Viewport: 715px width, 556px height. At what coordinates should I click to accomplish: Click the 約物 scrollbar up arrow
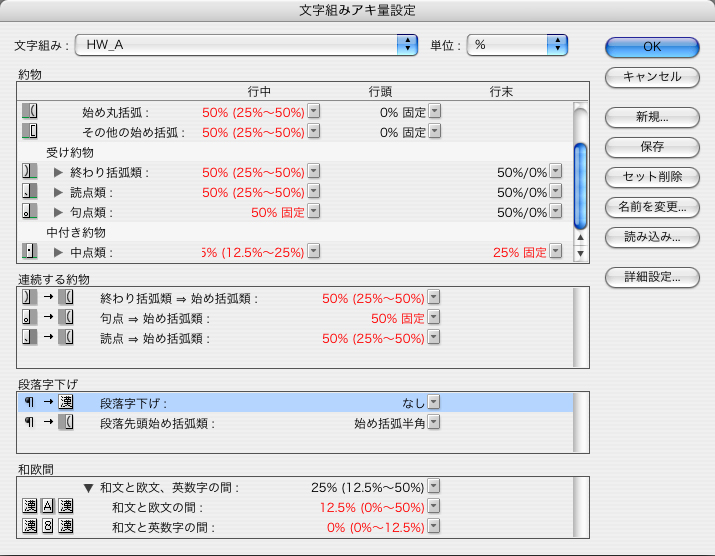point(580,237)
